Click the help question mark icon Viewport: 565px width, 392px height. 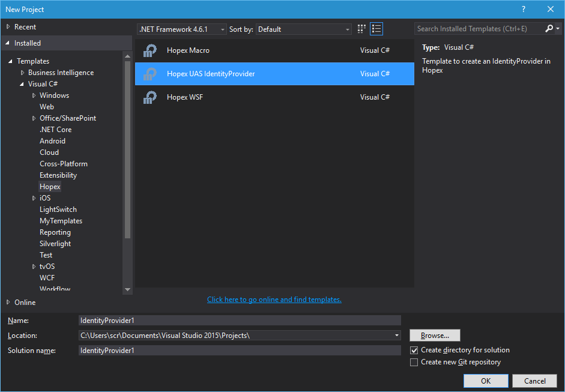pyautogui.click(x=523, y=9)
